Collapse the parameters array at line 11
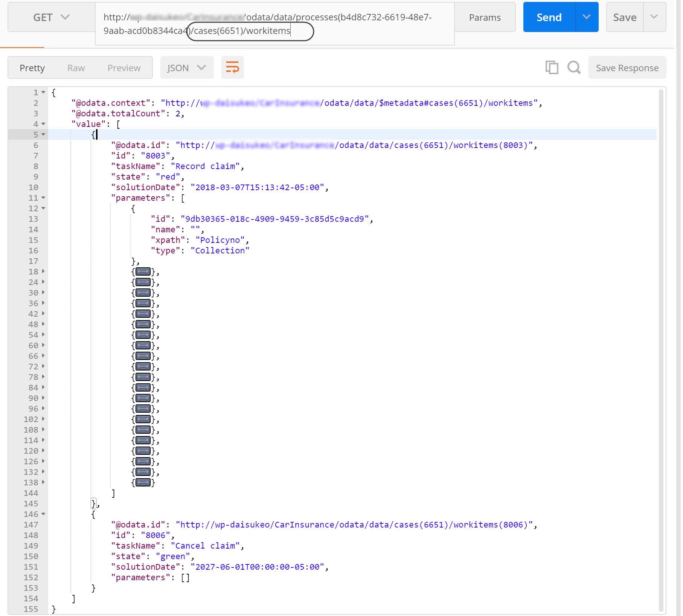683x616 pixels. pyautogui.click(x=43, y=198)
